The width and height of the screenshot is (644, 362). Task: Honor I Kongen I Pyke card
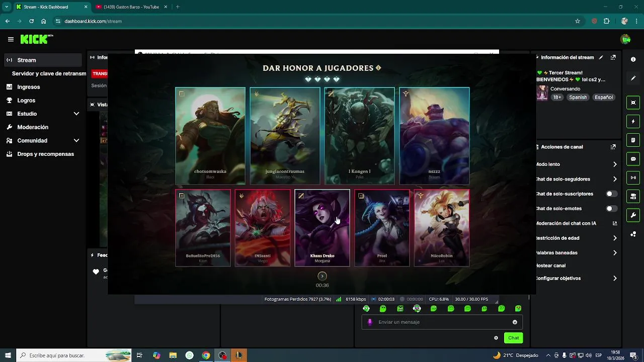click(359, 136)
